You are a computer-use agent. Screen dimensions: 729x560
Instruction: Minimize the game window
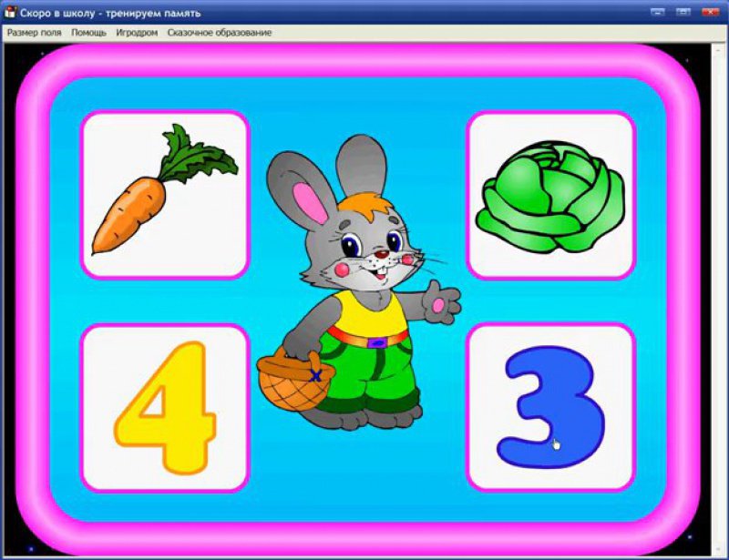(657, 12)
